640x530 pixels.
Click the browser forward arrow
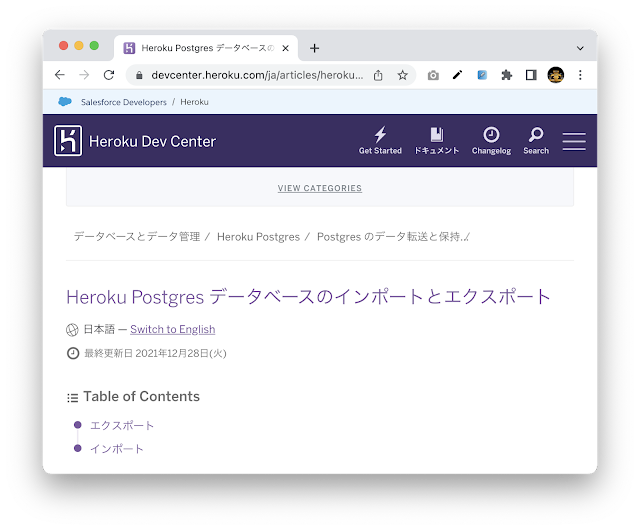[84, 75]
